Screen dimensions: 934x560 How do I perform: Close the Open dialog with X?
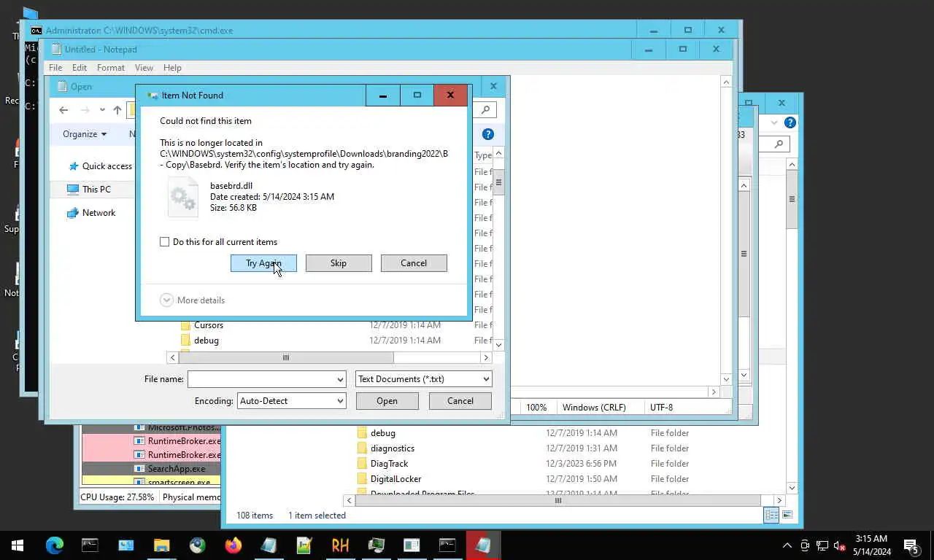pyautogui.click(x=493, y=86)
